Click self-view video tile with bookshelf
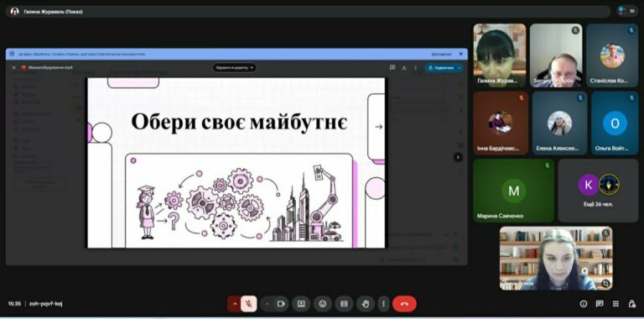The height and width of the screenshot is (319, 644). [556, 259]
